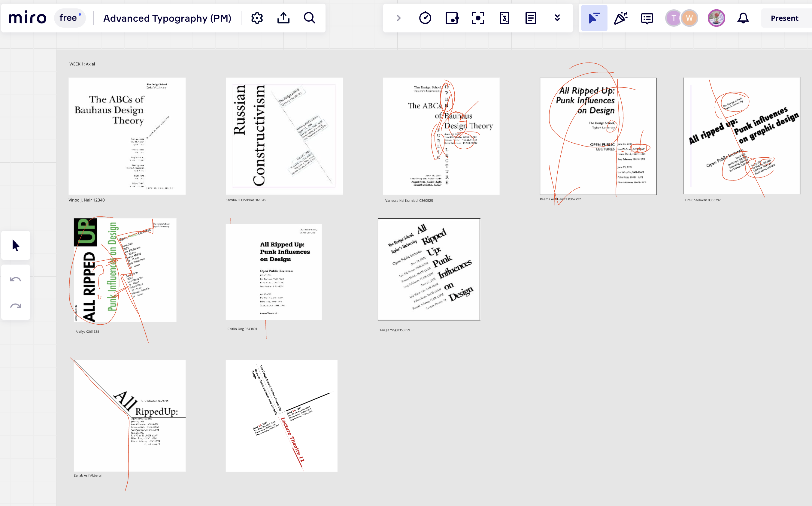Toggle frame focus mode icon
Image resolution: width=812 pixels, height=506 pixels.
pyautogui.click(x=478, y=18)
